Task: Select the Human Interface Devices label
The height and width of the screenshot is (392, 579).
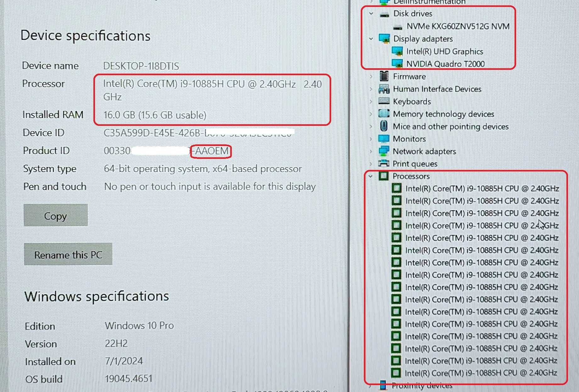Action: [437, 89]
